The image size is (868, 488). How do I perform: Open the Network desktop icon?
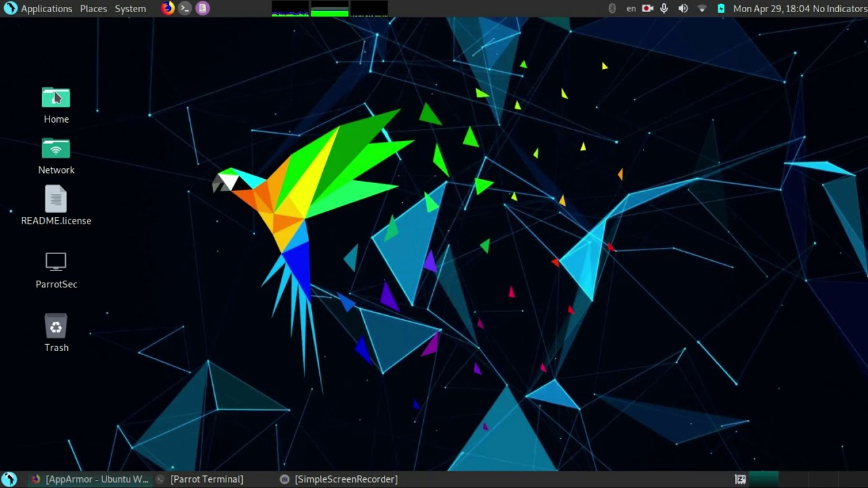click(56, 157)
